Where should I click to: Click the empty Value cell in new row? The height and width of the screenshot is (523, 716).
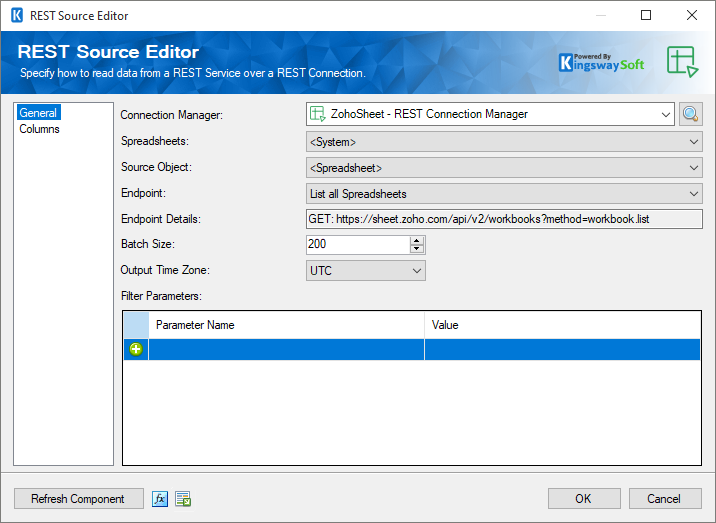563,349
